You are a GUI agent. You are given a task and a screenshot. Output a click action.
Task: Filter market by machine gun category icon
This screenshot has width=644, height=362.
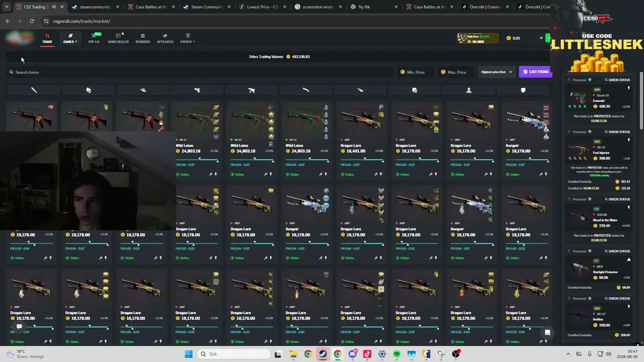click(360, 90)
